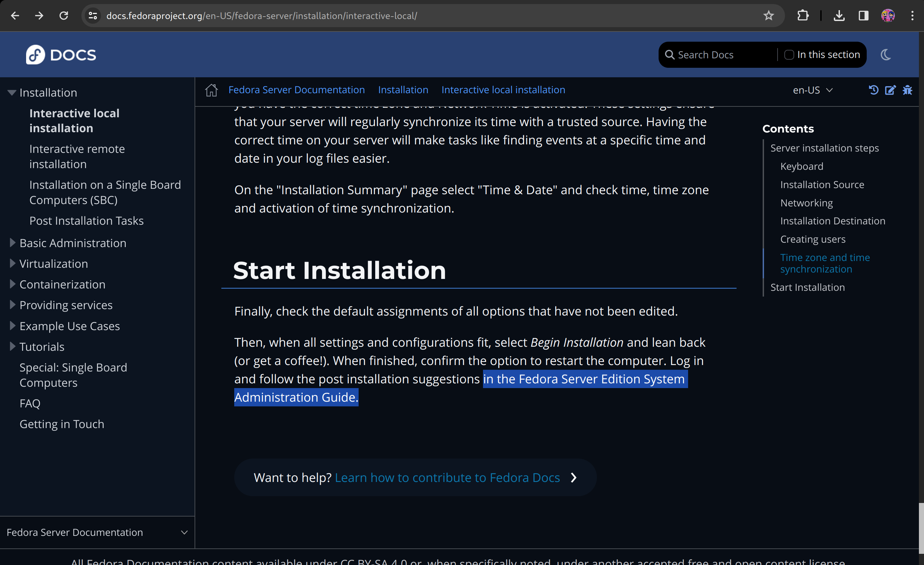Click the edit this page icon

coord(890,90)
